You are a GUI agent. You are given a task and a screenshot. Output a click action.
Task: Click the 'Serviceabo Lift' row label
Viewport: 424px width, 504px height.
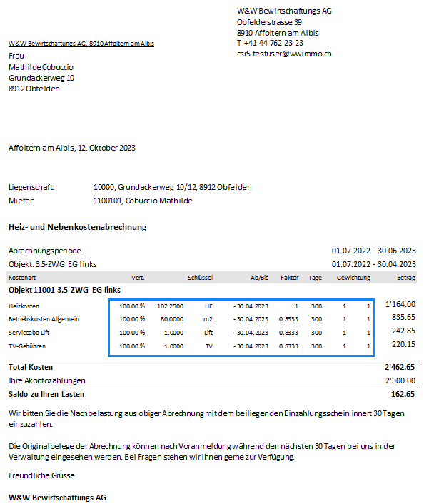(29, 333)
